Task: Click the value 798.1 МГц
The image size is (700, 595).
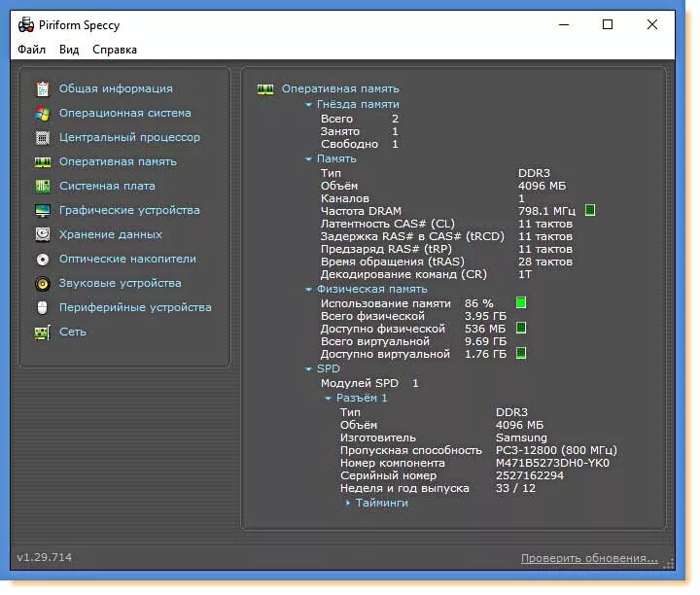Action: coord(546,211)
